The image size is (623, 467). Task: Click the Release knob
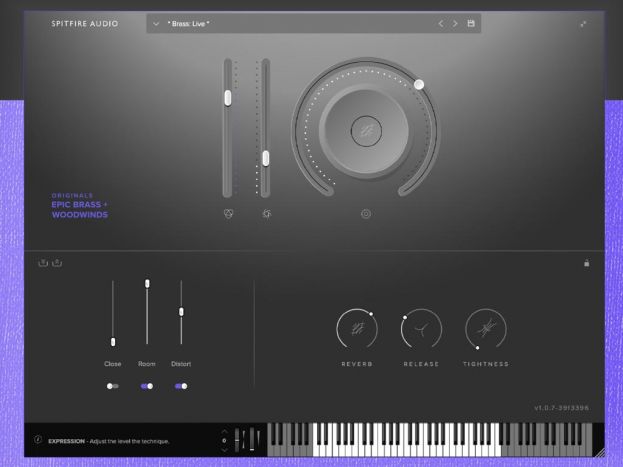point(421,329)
